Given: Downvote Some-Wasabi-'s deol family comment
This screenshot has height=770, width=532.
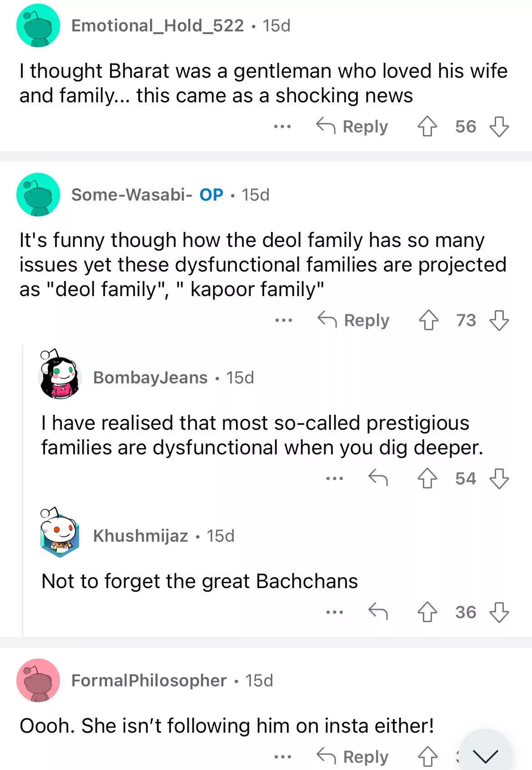Looking at the screenshot, I should [499, 320].
